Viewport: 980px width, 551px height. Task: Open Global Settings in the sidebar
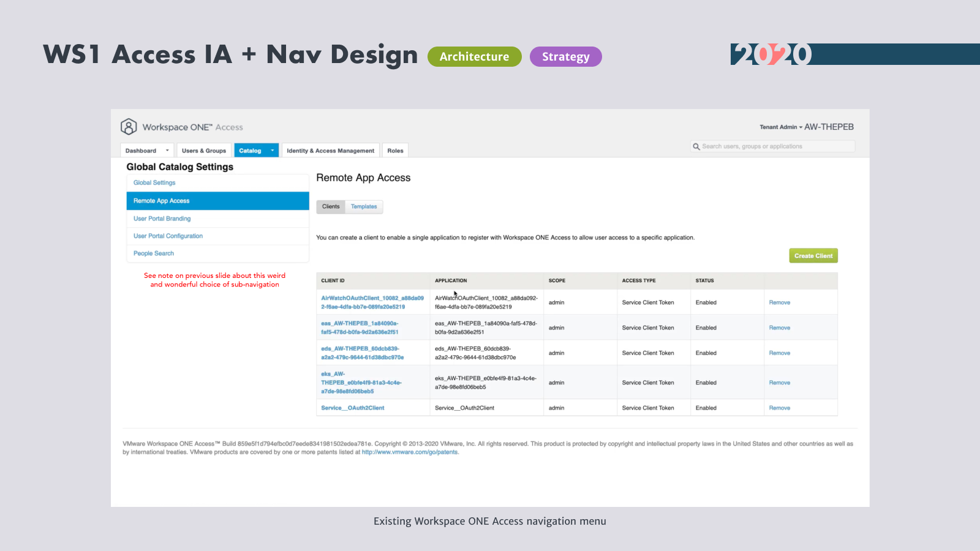click(154, 183)
